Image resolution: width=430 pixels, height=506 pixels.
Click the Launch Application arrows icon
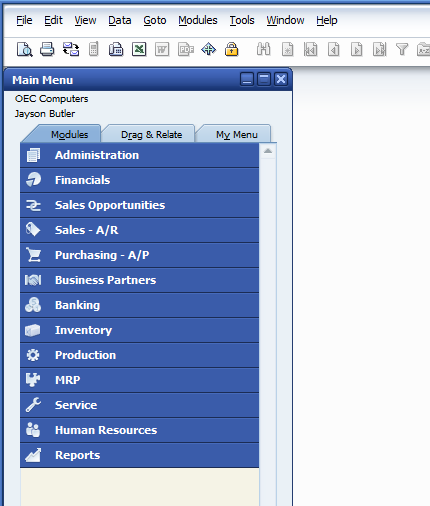point(208,49)
